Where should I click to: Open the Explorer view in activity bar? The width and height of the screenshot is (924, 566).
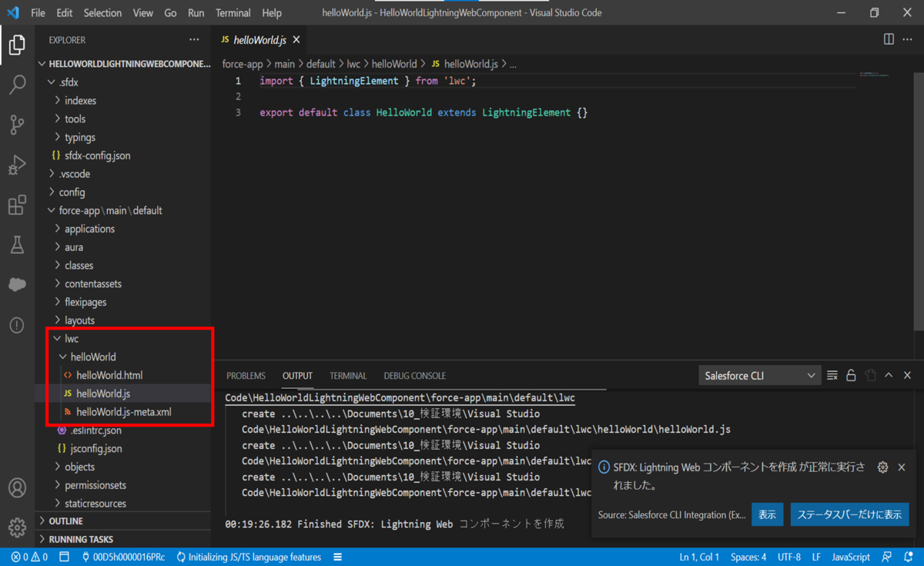17,45
